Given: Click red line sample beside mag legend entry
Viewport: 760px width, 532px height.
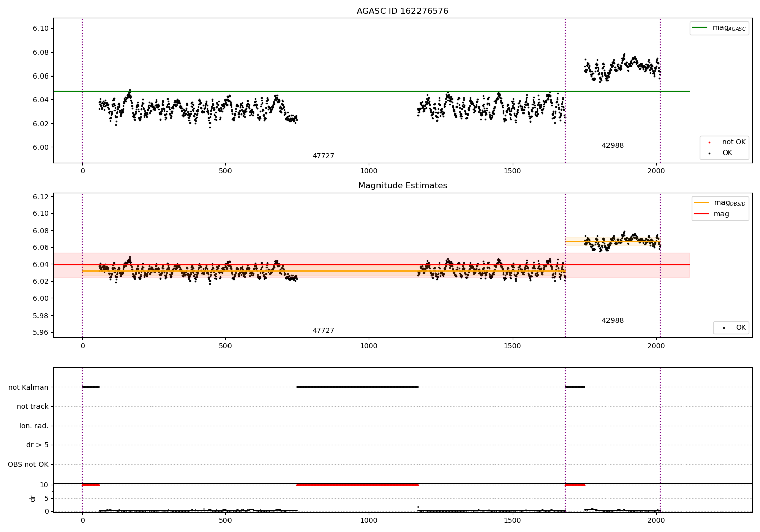Looking at the screenshot, I should (701, 214).
